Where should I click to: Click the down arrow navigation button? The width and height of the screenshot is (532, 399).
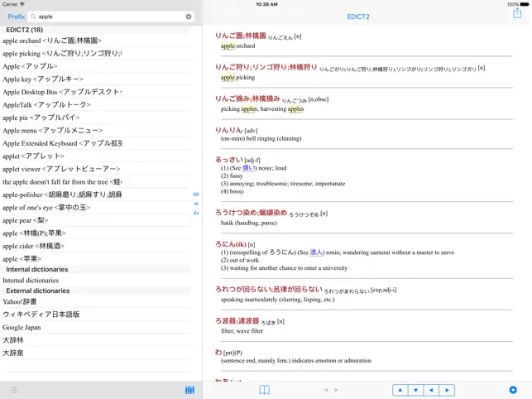pyautogui.click(x=416, y=390)
